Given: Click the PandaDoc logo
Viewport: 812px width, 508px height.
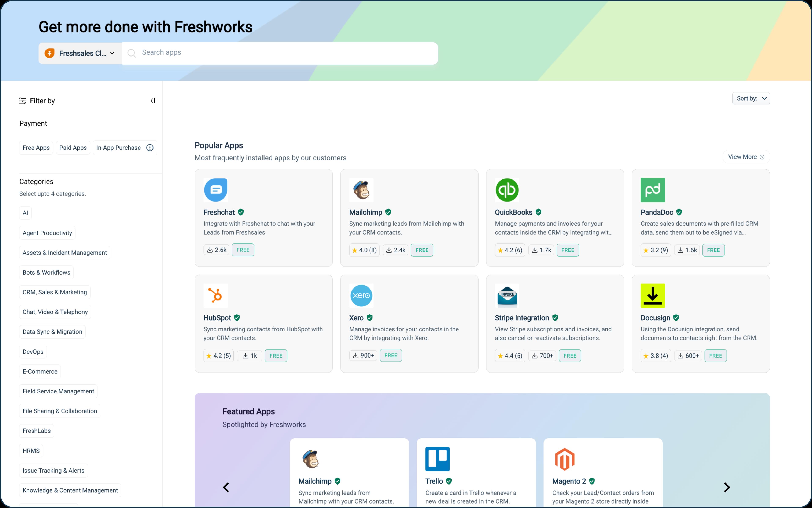Looking at the screenshot, I should pyautogui.click(x=653, y=190).
